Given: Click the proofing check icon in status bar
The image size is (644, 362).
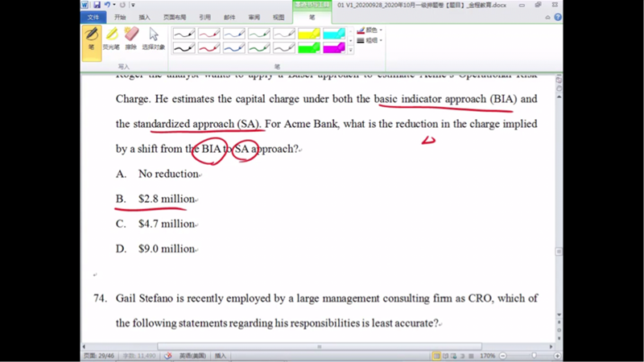Looking at the screenshot, I should 168,355.
